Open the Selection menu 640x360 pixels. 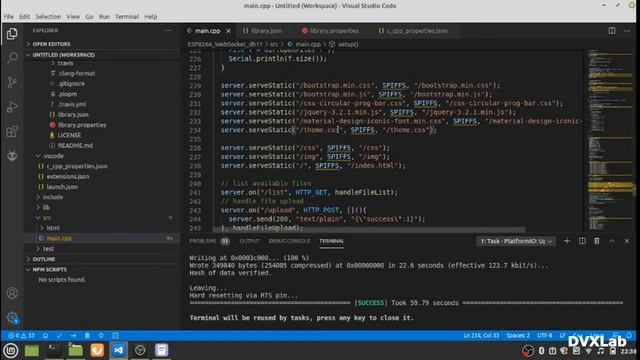click(48, 17)
